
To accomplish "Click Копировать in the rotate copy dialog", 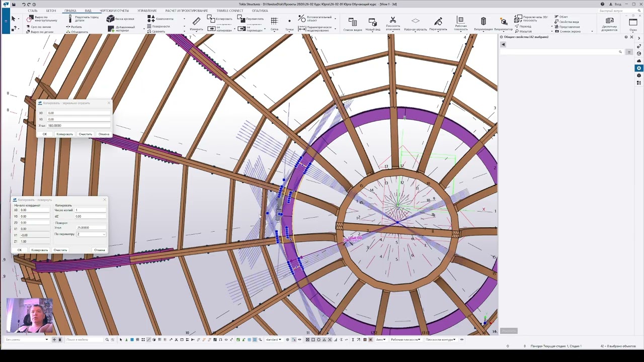I will point(39,250).
